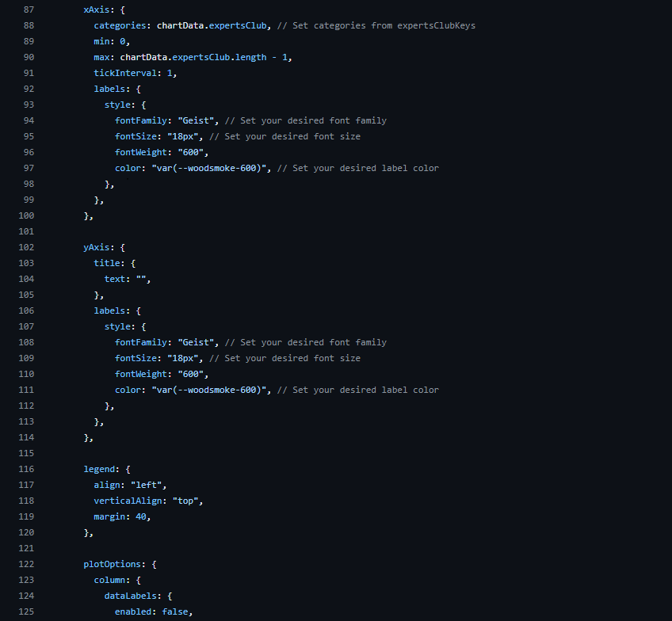Click the yAxis property name

coord(98,247)
